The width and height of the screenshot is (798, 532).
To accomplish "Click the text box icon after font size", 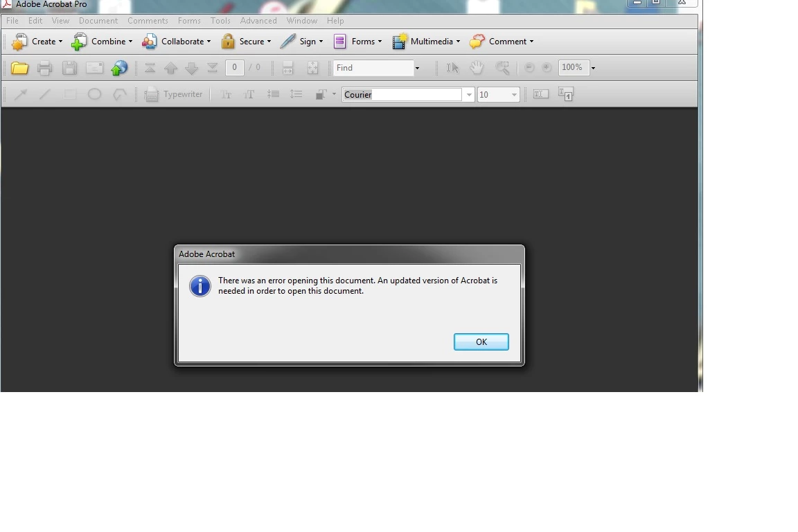I will (x=540, y=94).
